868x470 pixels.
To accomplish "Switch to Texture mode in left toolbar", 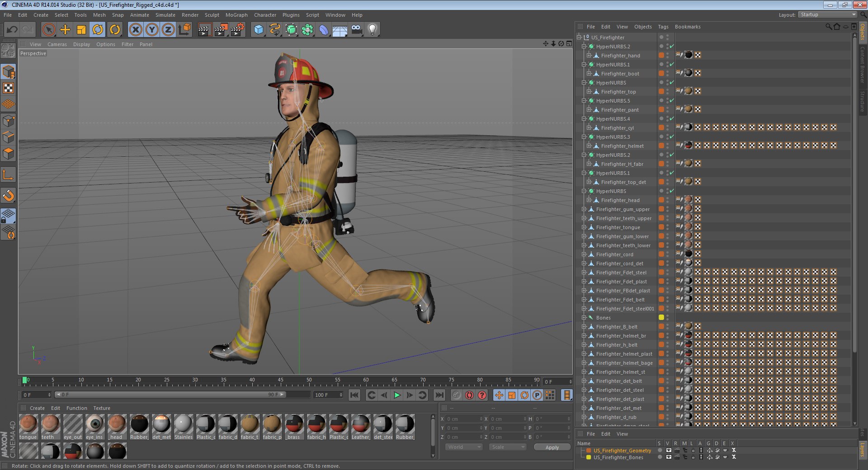I will tap(9, 88).
